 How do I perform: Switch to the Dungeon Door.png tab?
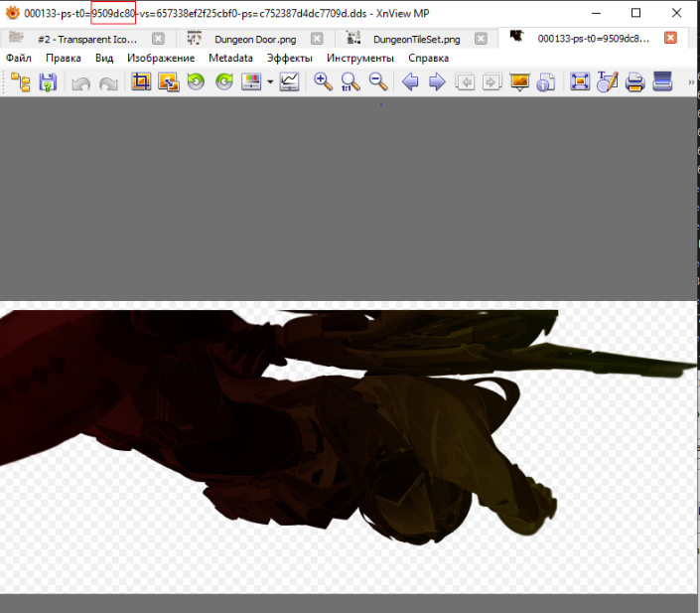255,39
